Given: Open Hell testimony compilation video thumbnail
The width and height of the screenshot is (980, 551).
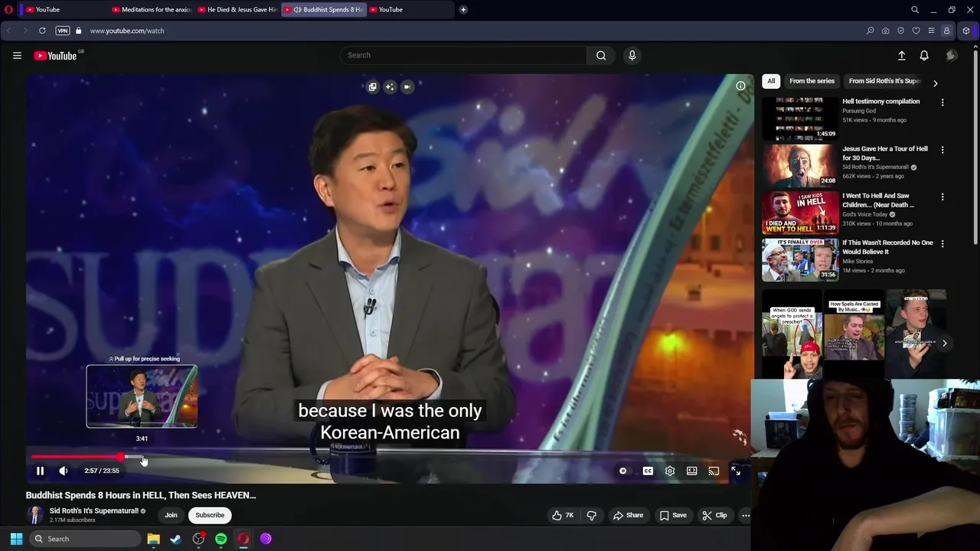Looking at the screenshot, I should (799, 119).
